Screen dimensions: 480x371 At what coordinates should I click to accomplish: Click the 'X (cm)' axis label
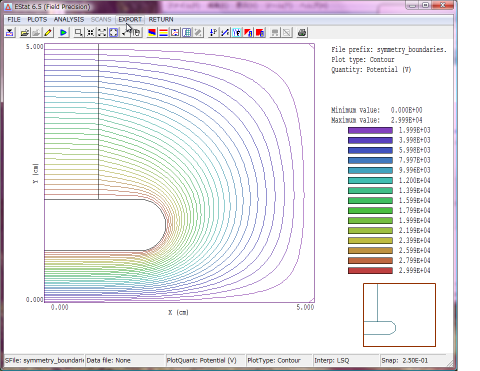[178, 312]
